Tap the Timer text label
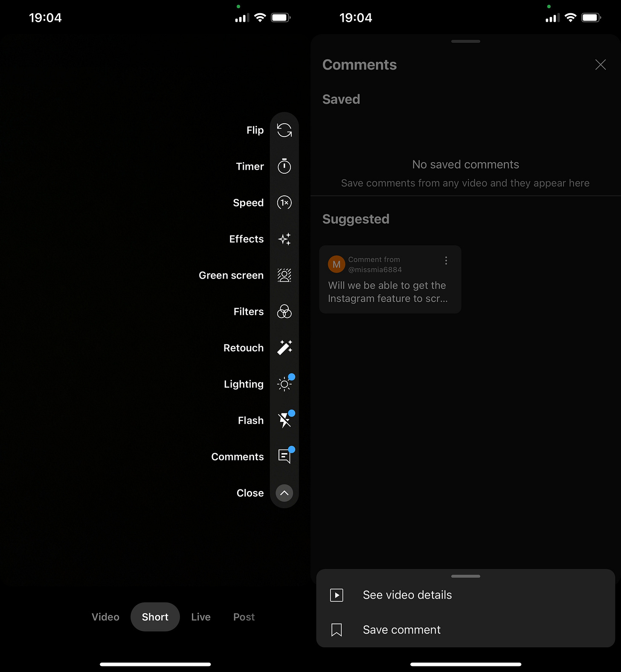This screenshot has width=621, height=672. 250,166
